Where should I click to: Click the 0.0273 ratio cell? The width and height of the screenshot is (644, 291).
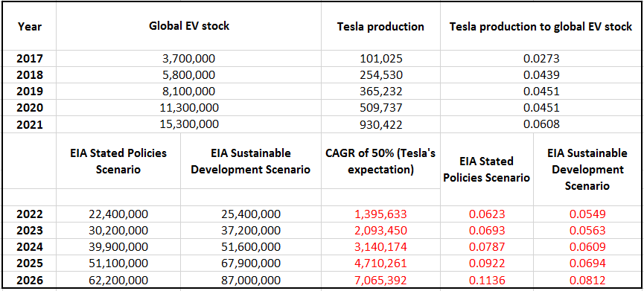(541, 59)
